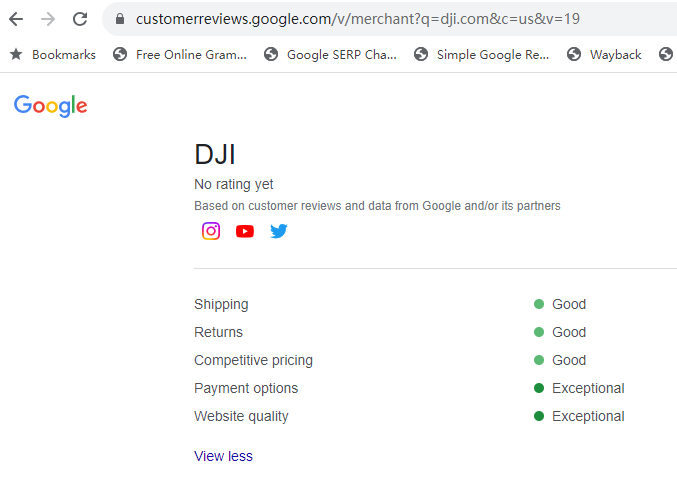The width and height of the screenshot is (677, 477).
Task: Reload the page with refresh icon
Action: coord(80,19)
